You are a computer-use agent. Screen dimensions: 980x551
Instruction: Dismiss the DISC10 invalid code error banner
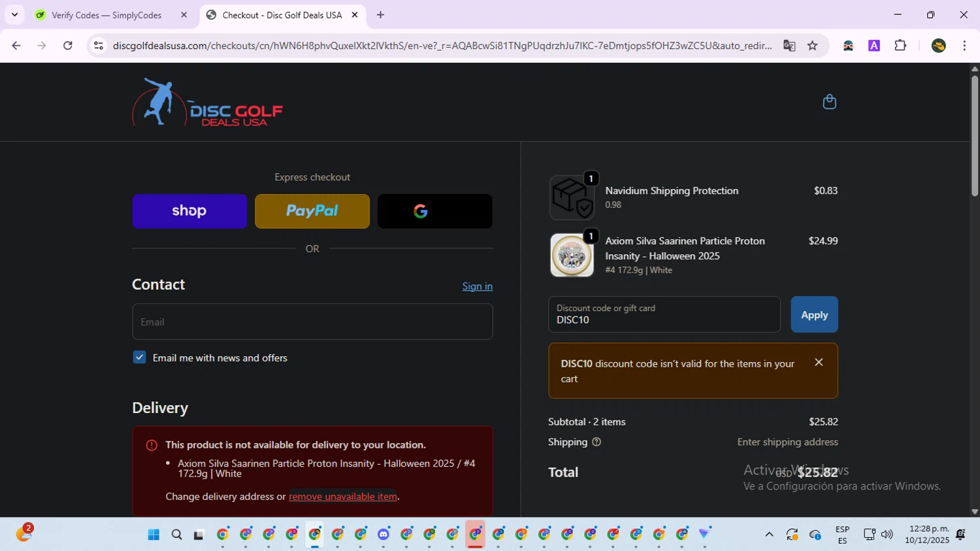pos(819,362)
